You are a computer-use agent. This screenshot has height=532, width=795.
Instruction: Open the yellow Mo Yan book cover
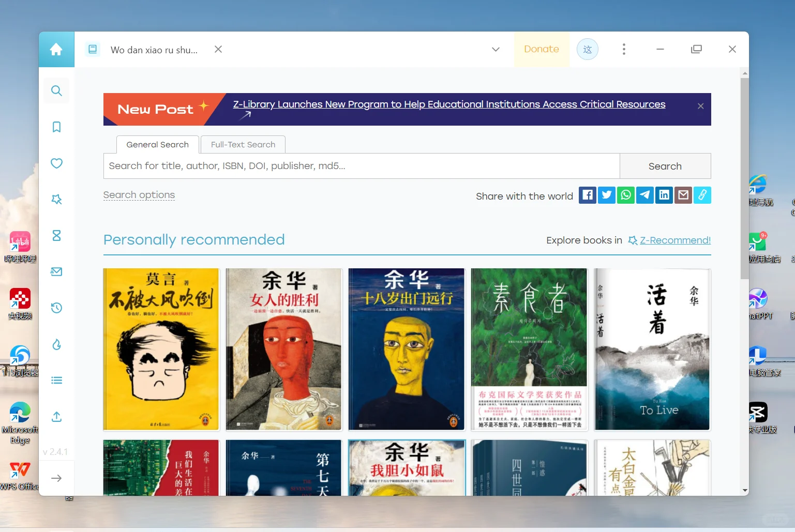click(161, 349)
